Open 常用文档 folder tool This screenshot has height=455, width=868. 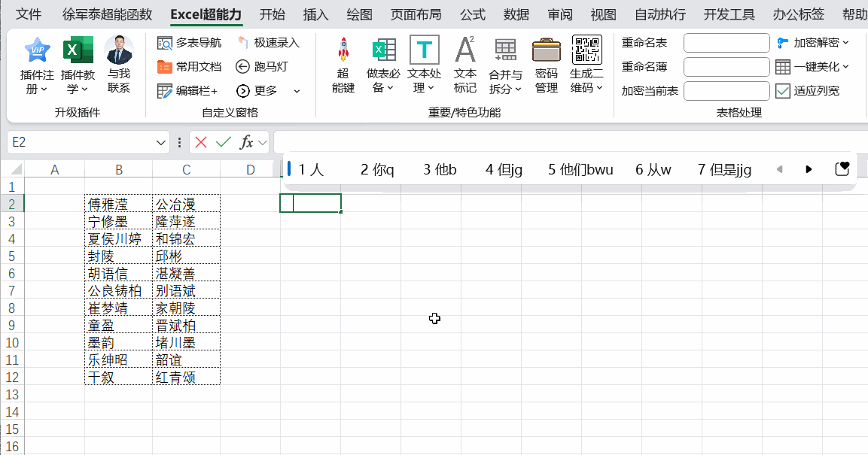pyautogui.click(x=189, y=67)
